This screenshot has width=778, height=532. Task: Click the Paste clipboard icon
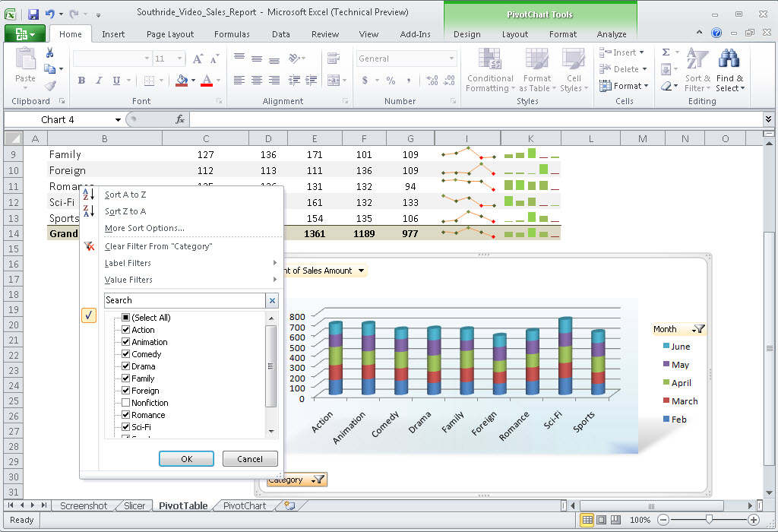(25, 59)
